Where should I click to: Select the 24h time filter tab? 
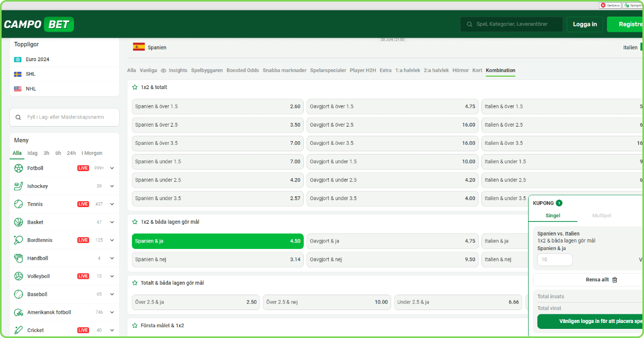tap(71, 153)
